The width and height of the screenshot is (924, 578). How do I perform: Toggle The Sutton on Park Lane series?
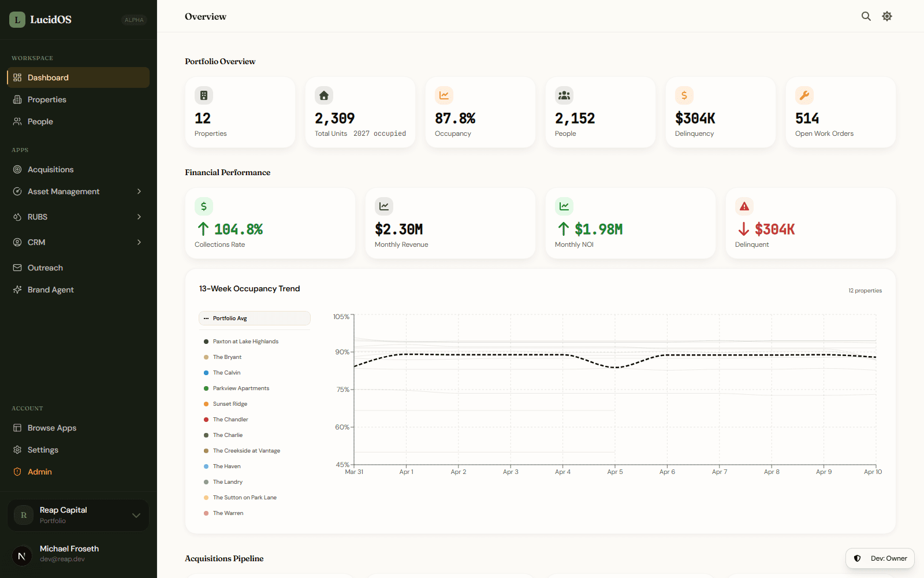point(255,498)
